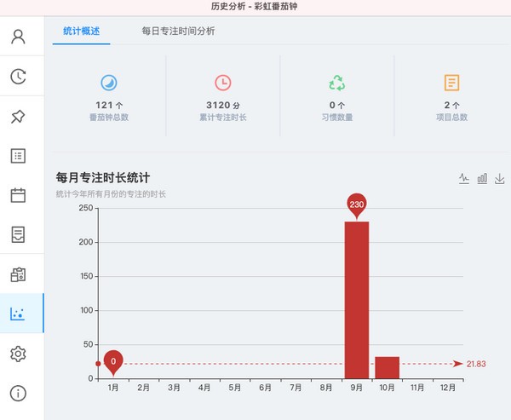This screenshot has width=511, height=420.
Task: Open the user profile sidebar icon
Action: coord(18,37)
